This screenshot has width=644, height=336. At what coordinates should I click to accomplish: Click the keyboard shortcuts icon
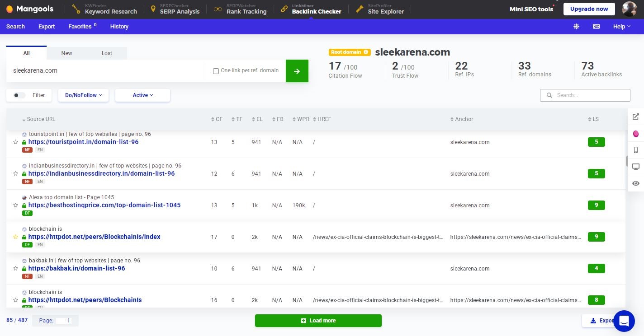point(596,27)
